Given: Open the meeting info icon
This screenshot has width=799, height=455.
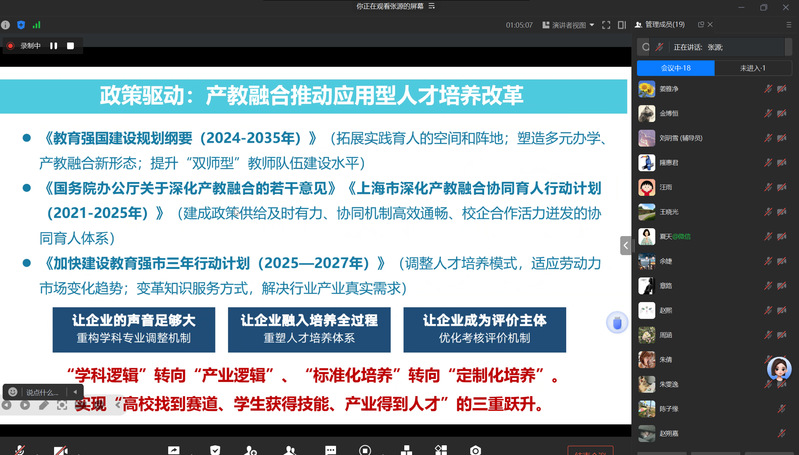Looking at the screenshot, I should [x=6, y=24].
